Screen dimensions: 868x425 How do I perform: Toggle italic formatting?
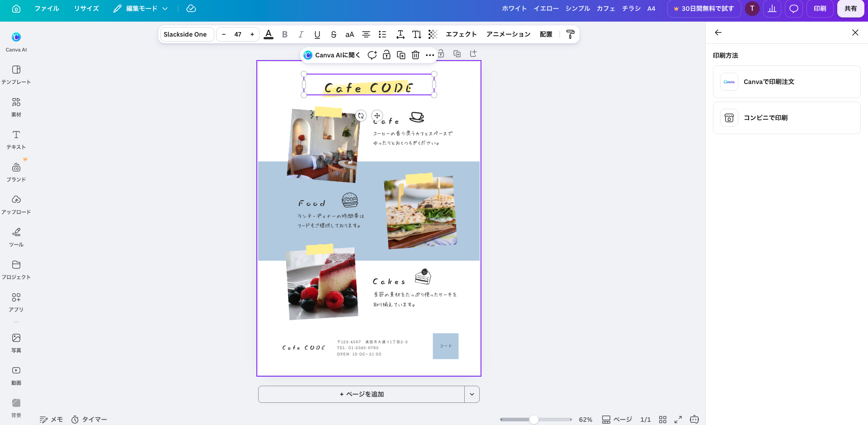click(301, 34)
